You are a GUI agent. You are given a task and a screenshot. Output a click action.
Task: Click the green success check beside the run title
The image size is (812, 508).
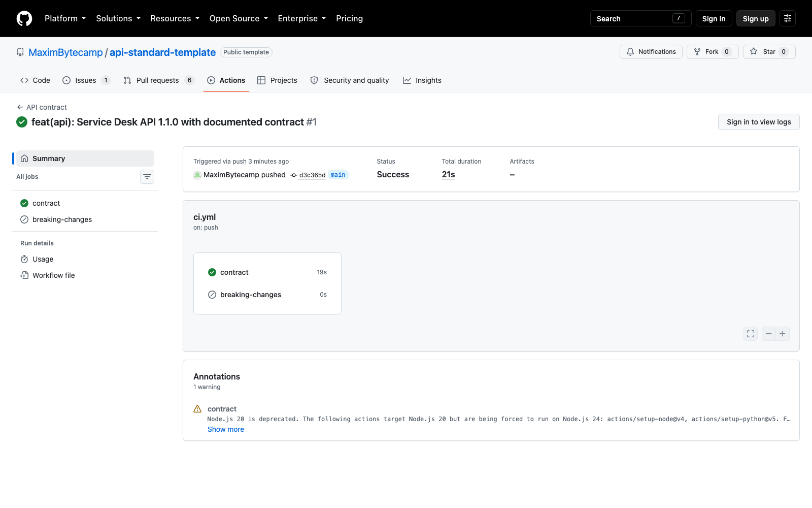[22, 122]
